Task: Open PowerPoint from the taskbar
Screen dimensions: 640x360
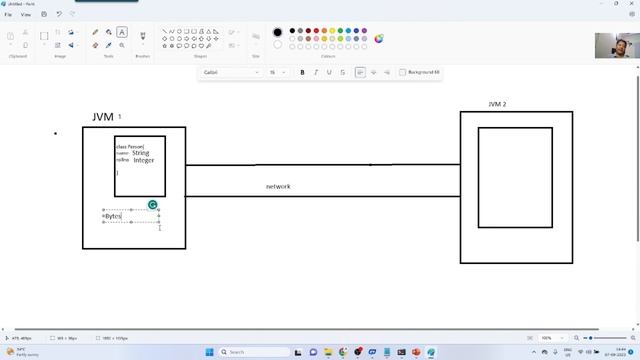Action: pyautogui.click(x=416, y=352)
